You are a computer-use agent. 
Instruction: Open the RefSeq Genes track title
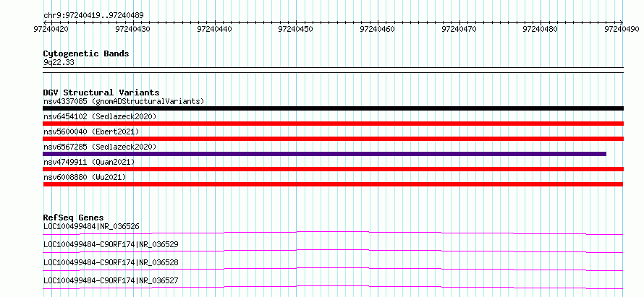click(x=74, y=218)
